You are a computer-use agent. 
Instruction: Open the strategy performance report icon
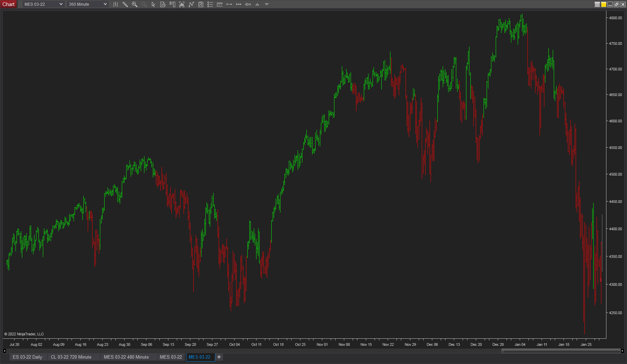[200, 4]
